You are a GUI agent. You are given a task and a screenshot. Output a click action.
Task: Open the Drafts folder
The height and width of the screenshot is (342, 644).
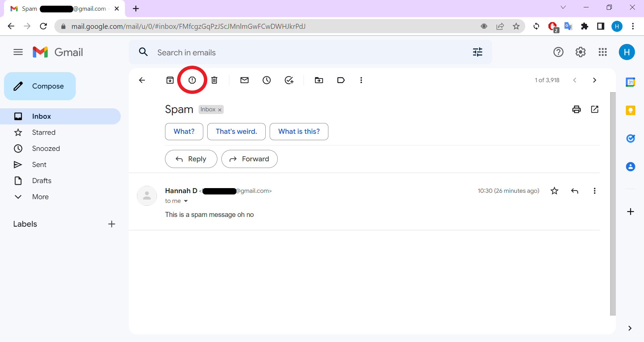click(x=60, y=181)
